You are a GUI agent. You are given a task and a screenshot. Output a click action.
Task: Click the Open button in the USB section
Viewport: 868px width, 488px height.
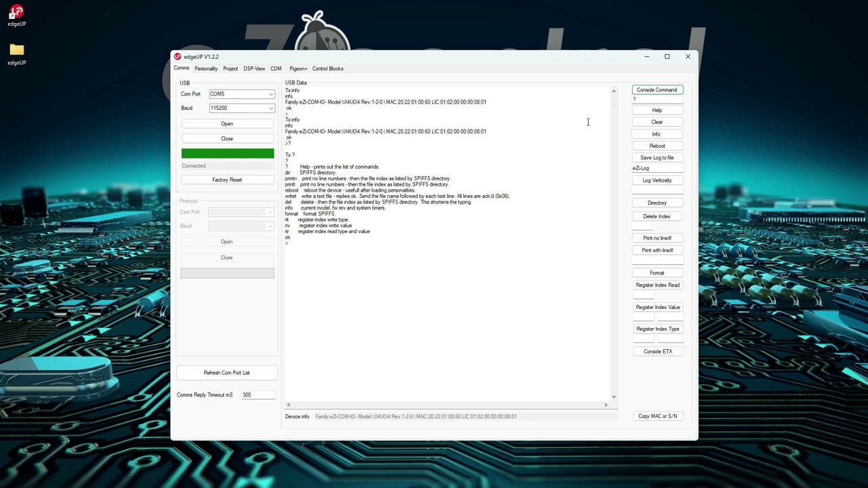[227, 124]
